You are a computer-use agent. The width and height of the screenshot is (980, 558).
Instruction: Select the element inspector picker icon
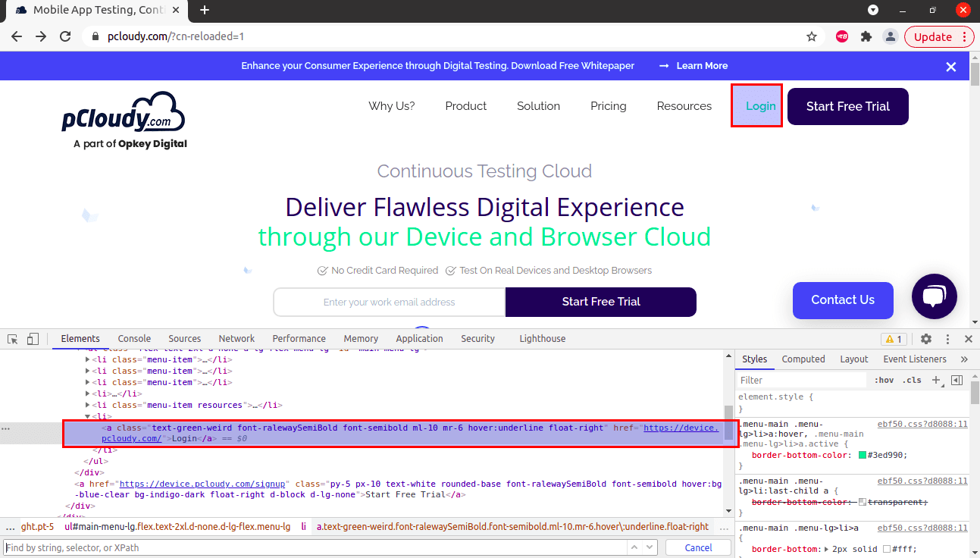[x=11, y=338]
